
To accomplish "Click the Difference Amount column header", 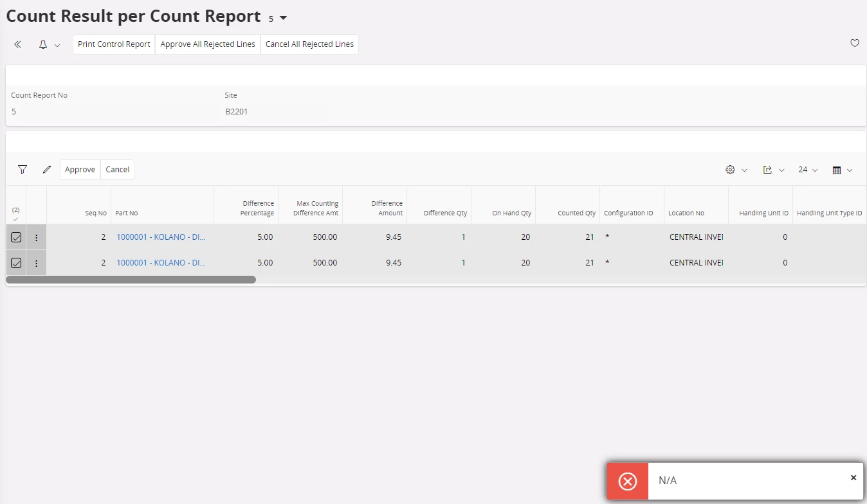I will (387, 208).
